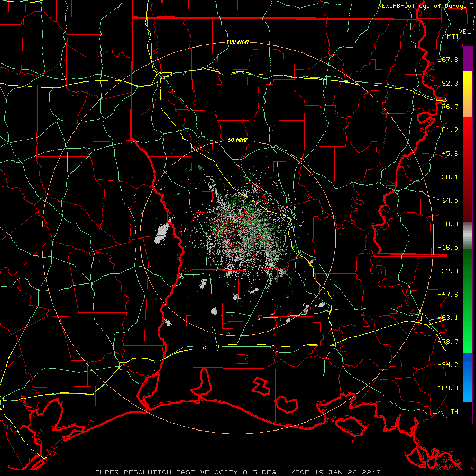Click the -0.9 scale value
This screenshot has height=476, width=476.
450,224
